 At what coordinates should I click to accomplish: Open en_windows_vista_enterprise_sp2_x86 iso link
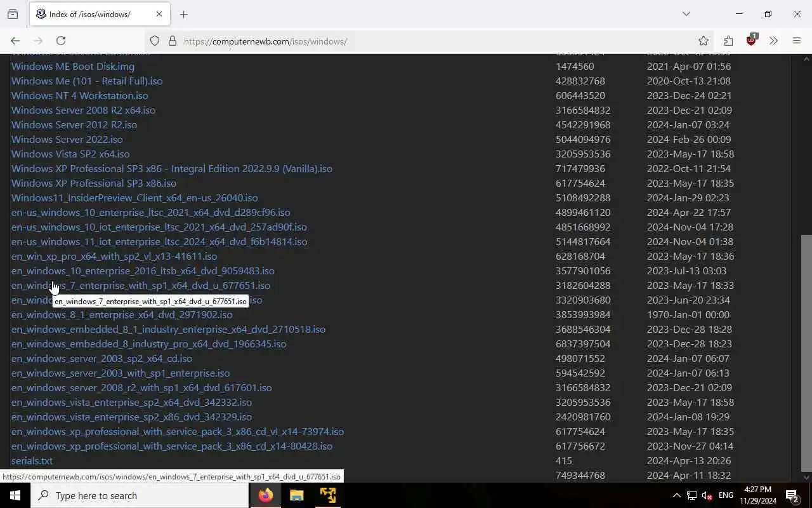(131, 417)
